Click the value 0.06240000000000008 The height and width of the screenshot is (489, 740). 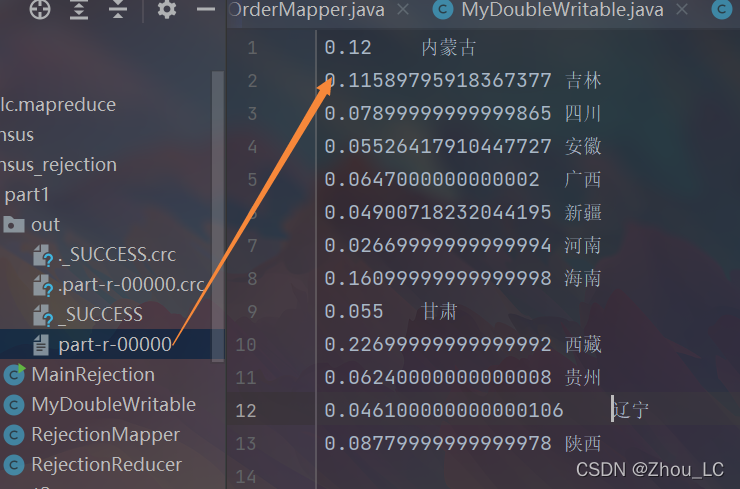coord(438,378)
